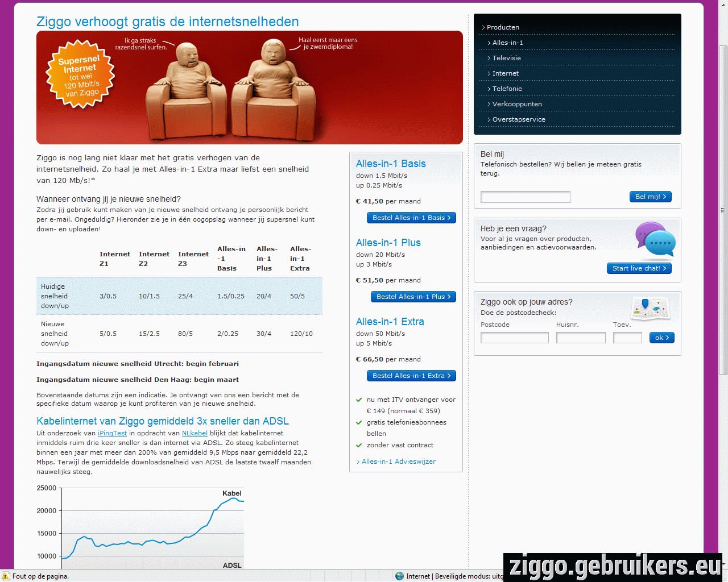The image size is (728, 582).
Task: Click into the Huisnr. input field
Action: 581,338
